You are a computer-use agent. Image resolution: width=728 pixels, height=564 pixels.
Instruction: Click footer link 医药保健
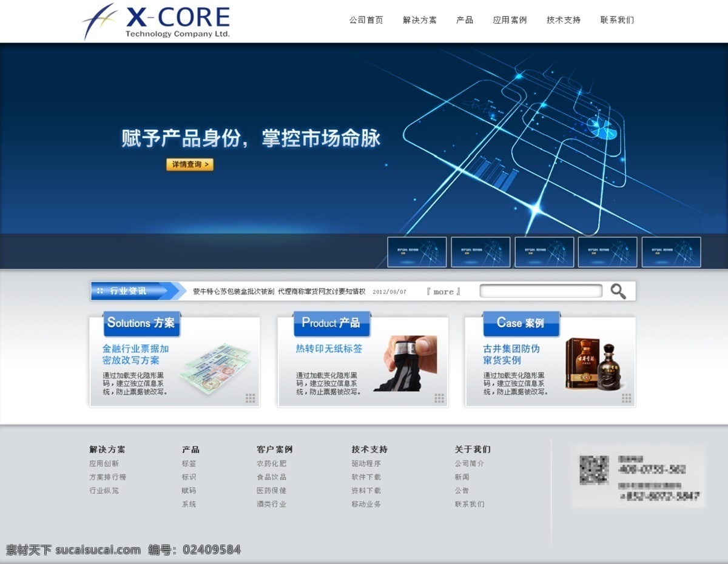(x=271, y=491)
